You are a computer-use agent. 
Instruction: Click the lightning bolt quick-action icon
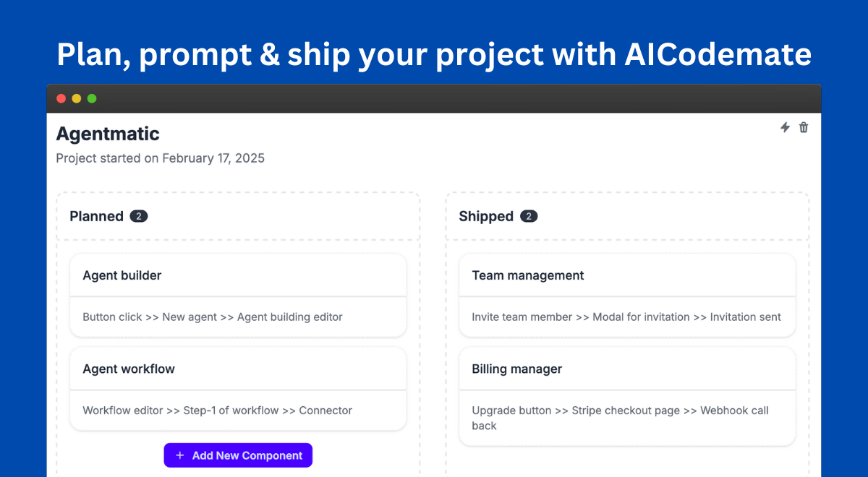click(x=785, y=127)
